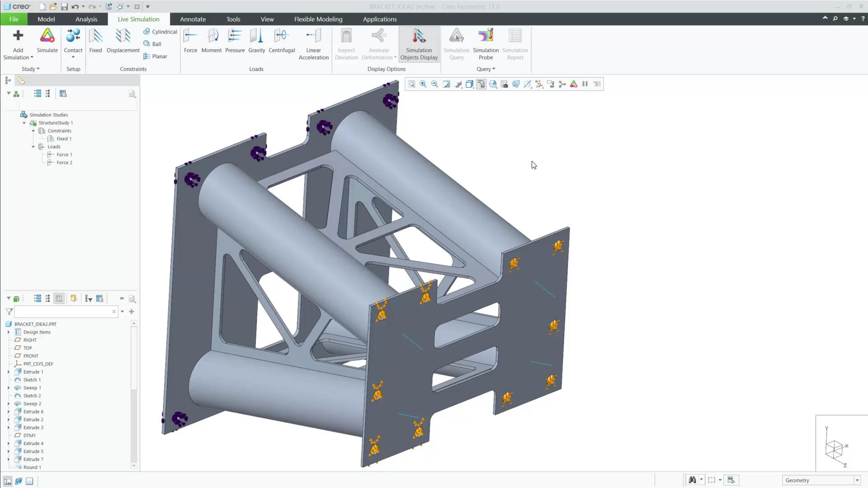
Task: Switch to the Analysis tab
Action: point(86,19)
